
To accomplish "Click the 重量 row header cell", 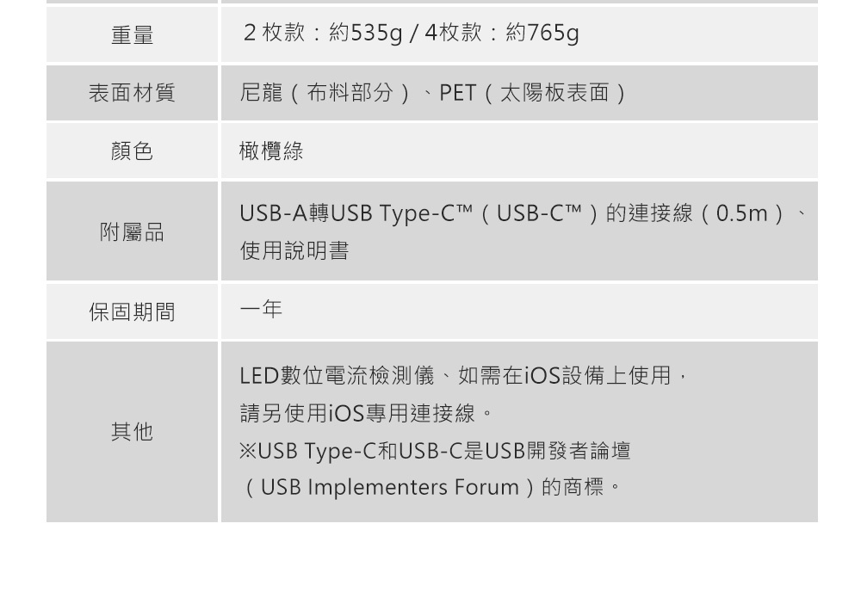I will 132,35.
